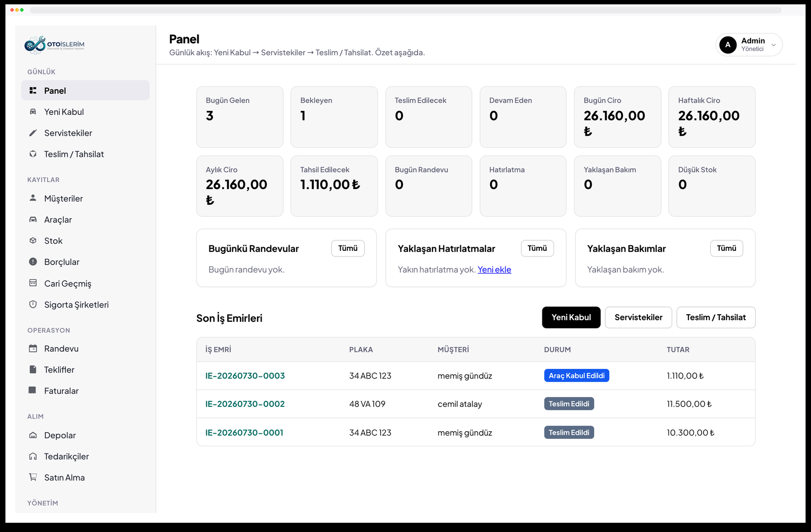Open the Teslim / Tahsilat sidebar item
811x532 pixels.
point(85,154)
